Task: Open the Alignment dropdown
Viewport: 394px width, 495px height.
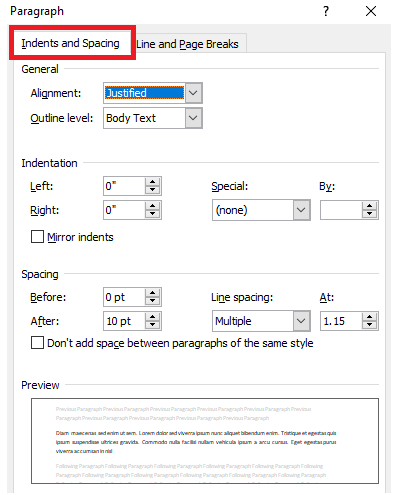Action: click(193, 93)
